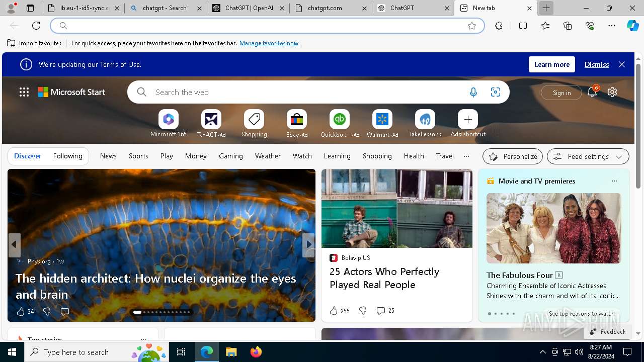Viewport: 644px width, 362px height.
Task: Click the Personalize button
Action: [513, 156]
